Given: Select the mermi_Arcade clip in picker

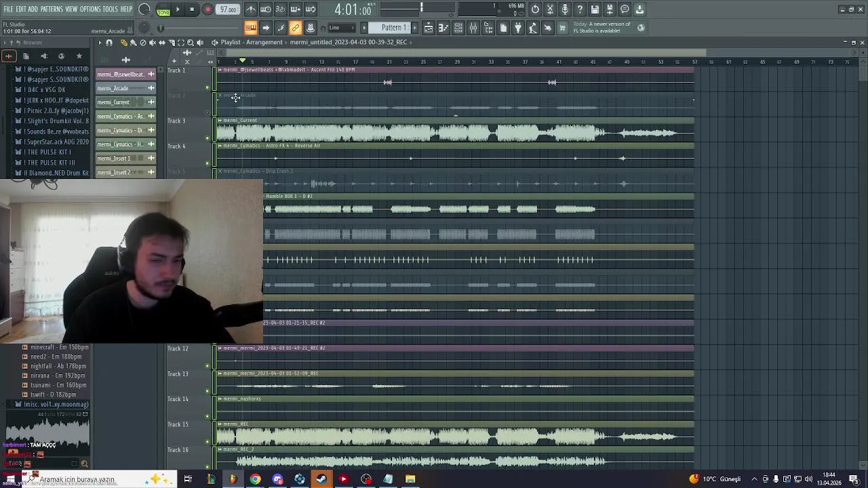Looking at the screenshot, I should pyautogui.click(x=125, y=88).
